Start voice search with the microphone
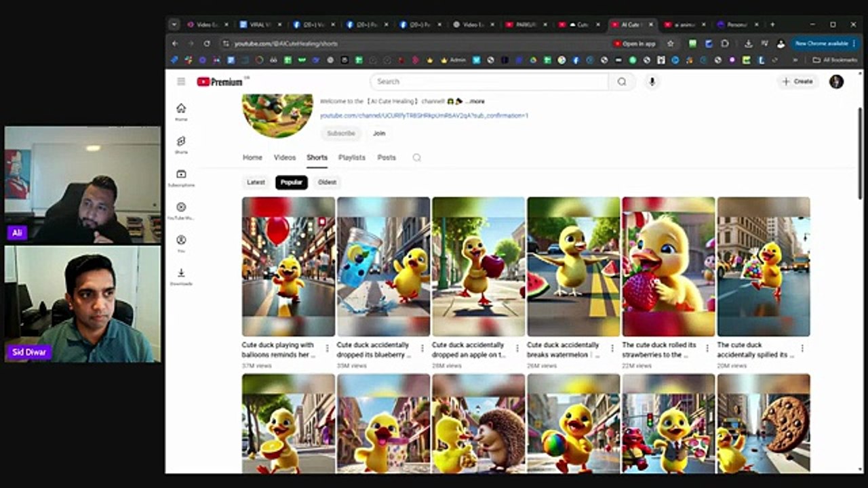The image size is (868, 488). tap(652, 81)
